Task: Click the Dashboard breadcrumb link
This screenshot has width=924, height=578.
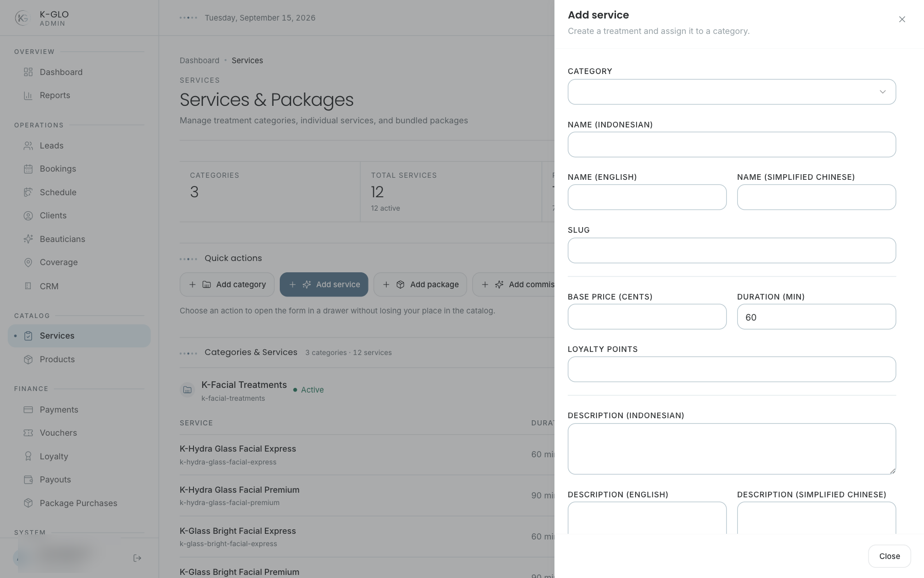Action: tap(199, 61)
